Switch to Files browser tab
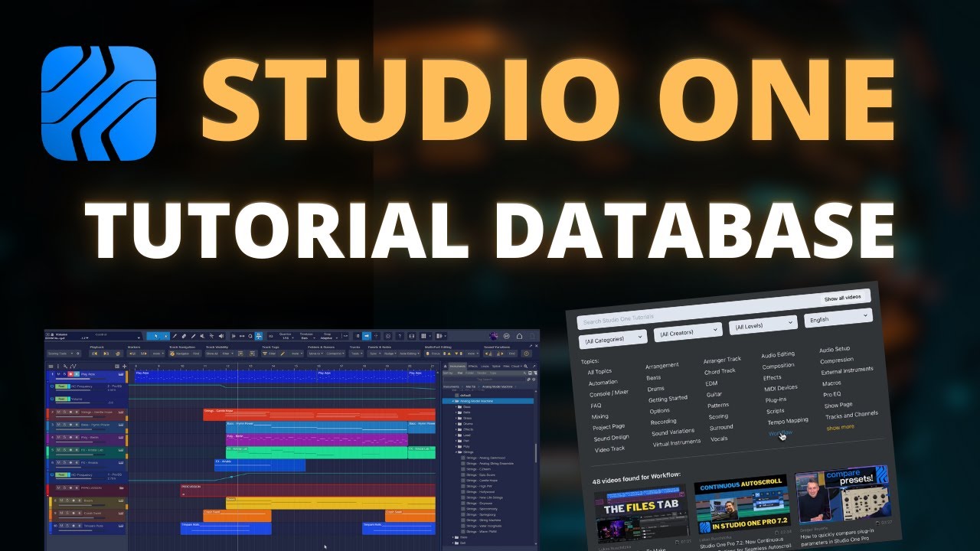The image size is (980, 551). point(506,366)
